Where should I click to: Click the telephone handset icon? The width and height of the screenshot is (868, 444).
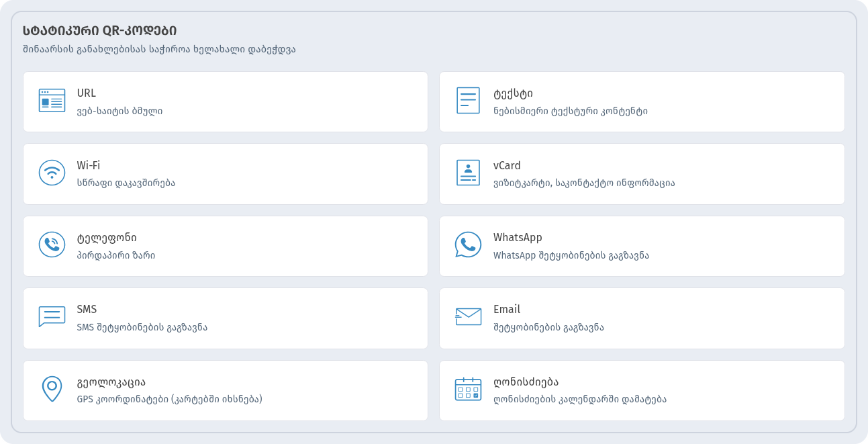click(x=52, y=245)
